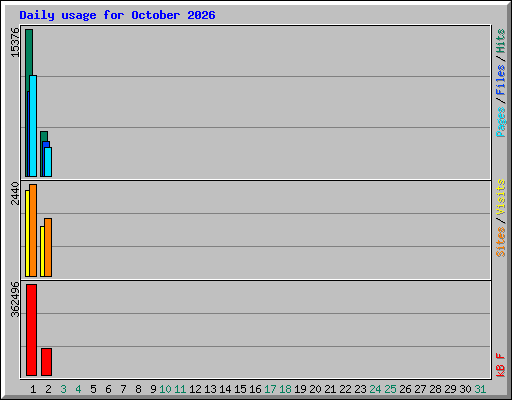The image size is (512, 400).
Task: Click day 14 on the x-axis
Action: click(x=225, y=389)
